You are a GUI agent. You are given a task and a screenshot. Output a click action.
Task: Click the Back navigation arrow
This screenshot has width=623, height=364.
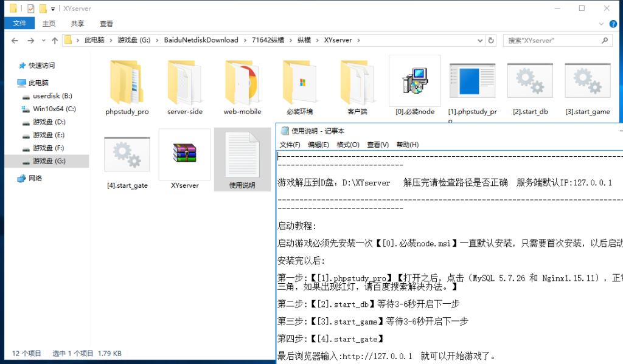pyautogui.click(x=15, y=41)
